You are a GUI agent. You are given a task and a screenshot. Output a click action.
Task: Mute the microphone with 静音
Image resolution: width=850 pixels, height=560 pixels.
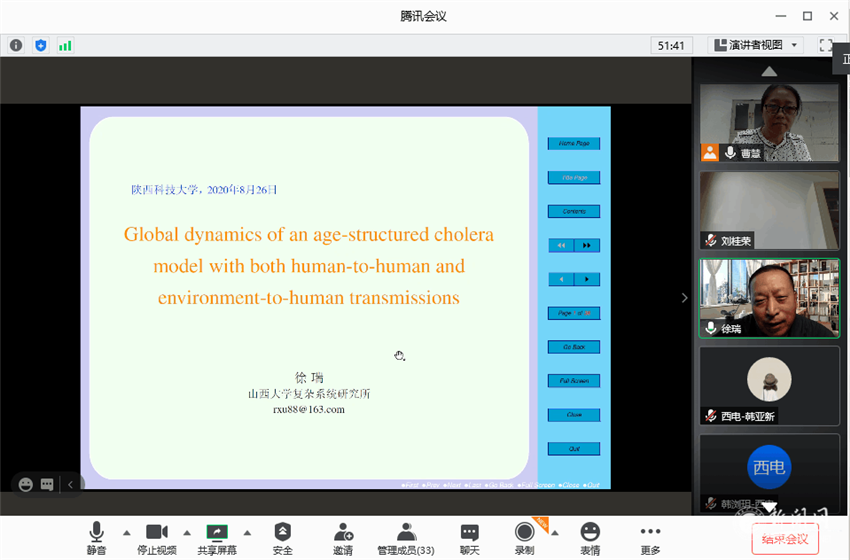[x=96, y=538]
